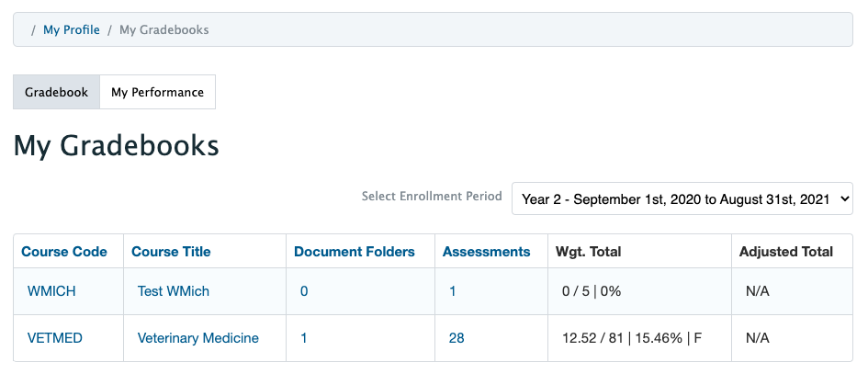Image resolution: width=868 pixels, height=385 pixels.
Task: Click the My Gradebooks breadcrumb text
Action: (x=163, y=30)
